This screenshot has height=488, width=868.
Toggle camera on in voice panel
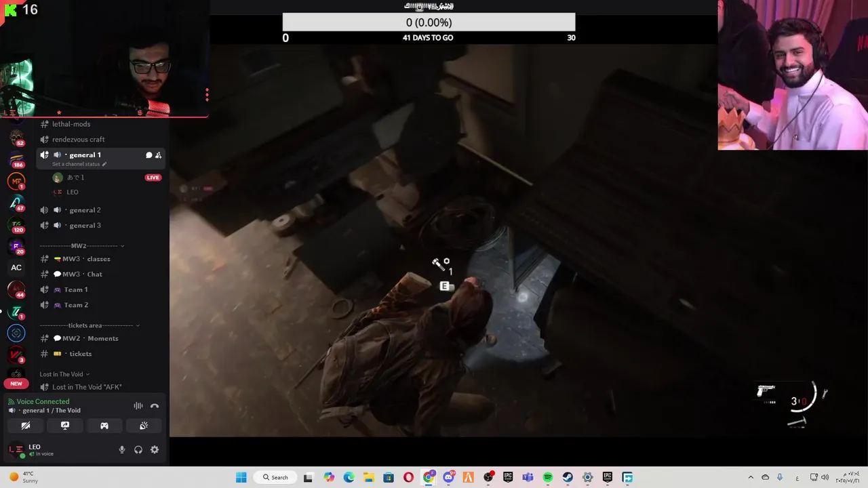26,426
